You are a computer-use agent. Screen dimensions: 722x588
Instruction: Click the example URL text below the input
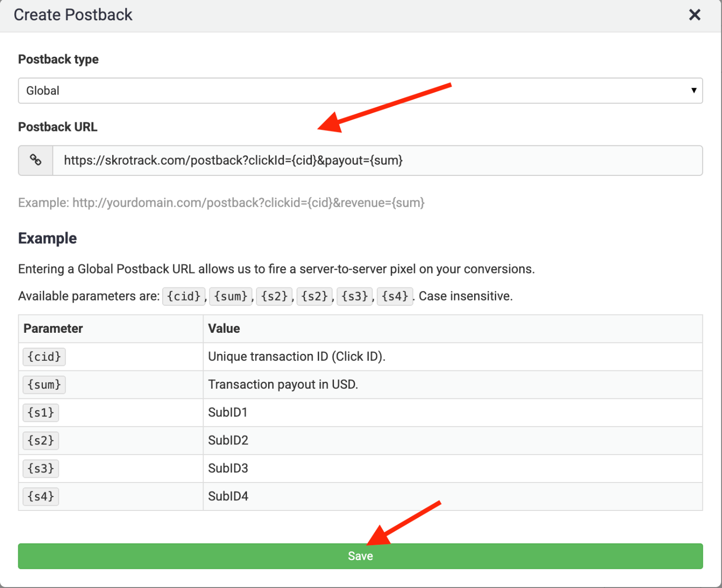pyautogui.click(x=221, y=203)
